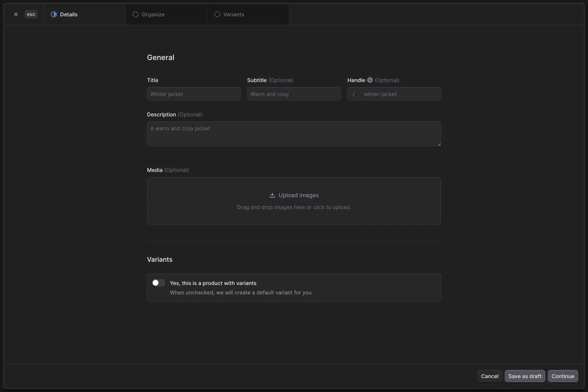Click the esc keyboard shortcut badge

(31, 14)
